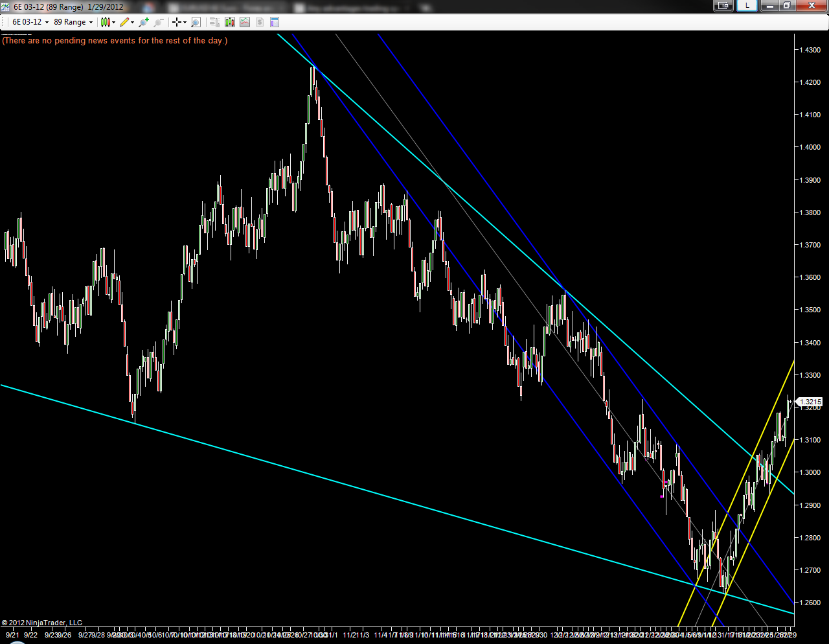
Task: Click the 1.3400 price axis label
Action: click(x=810, y=343)
